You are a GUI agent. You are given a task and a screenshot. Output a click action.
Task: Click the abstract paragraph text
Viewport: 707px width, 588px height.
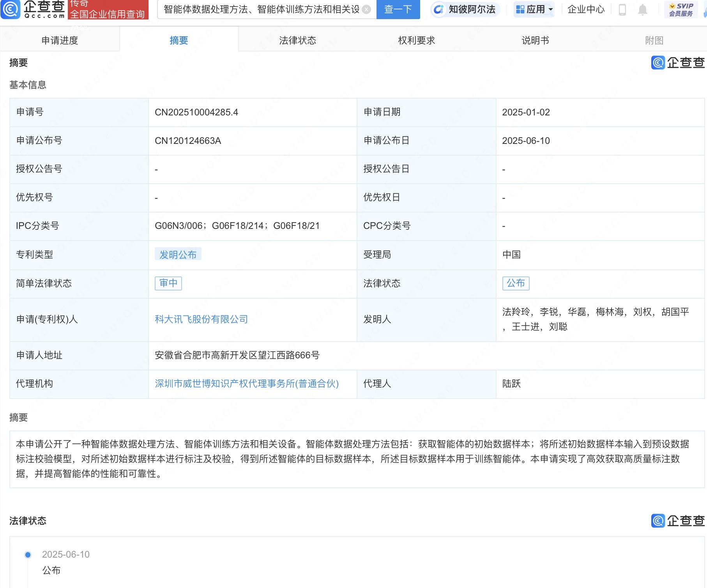click(x=352, y=459)
